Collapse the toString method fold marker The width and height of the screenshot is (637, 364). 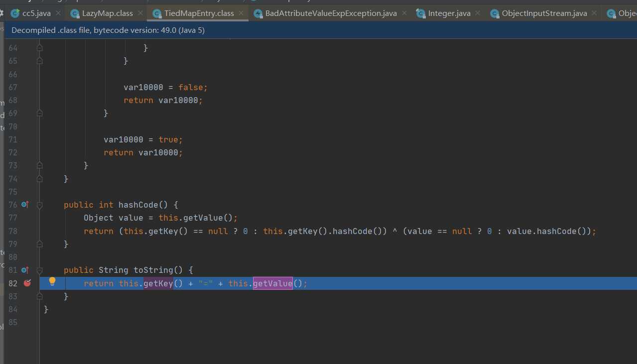click(x=40, y=270)
